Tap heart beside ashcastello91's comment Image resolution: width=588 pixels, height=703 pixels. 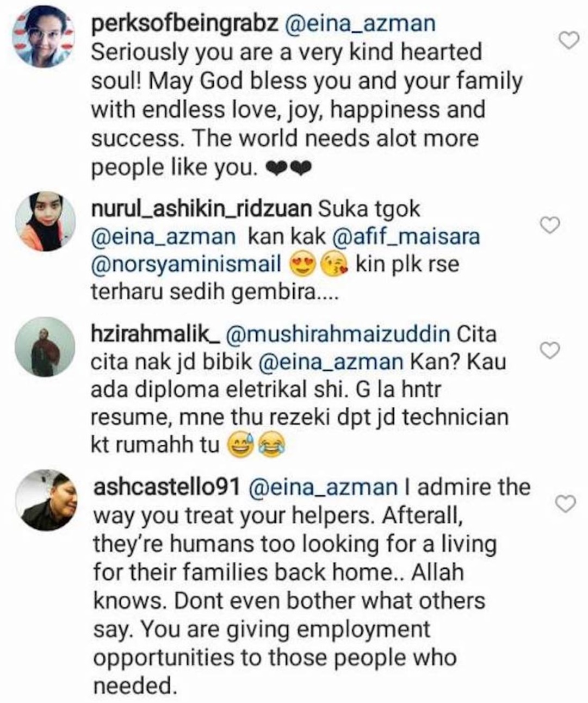pos(567,504)
